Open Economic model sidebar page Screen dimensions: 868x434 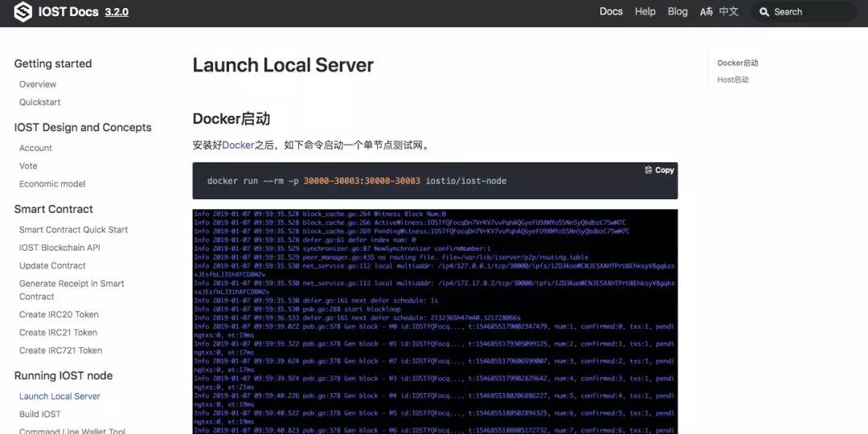(x=52, y=184)
